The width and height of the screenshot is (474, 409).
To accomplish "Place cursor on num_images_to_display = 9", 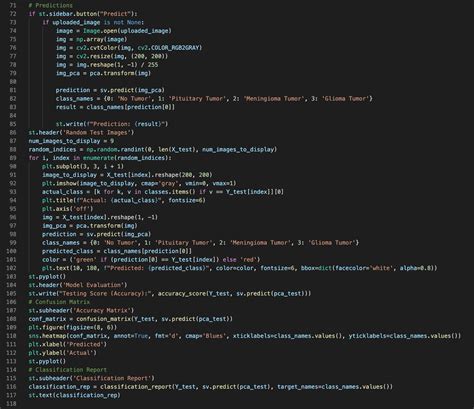I will (71, 141).
